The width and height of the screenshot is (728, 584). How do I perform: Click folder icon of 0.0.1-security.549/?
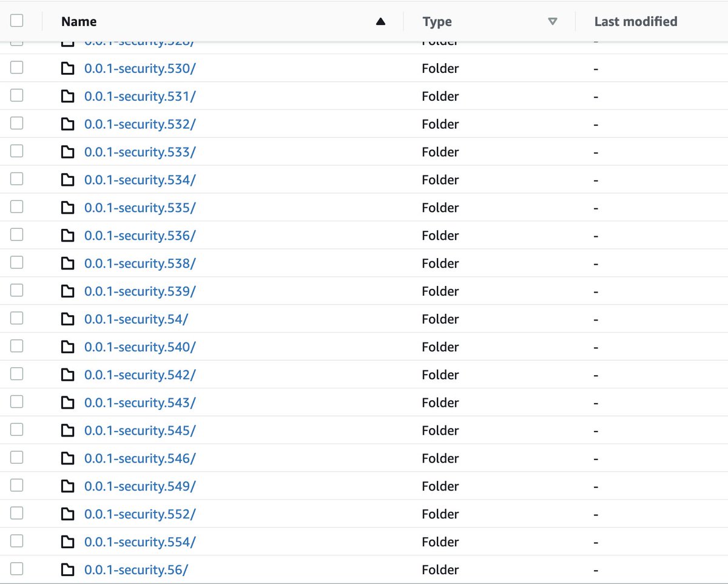[68, 487]
